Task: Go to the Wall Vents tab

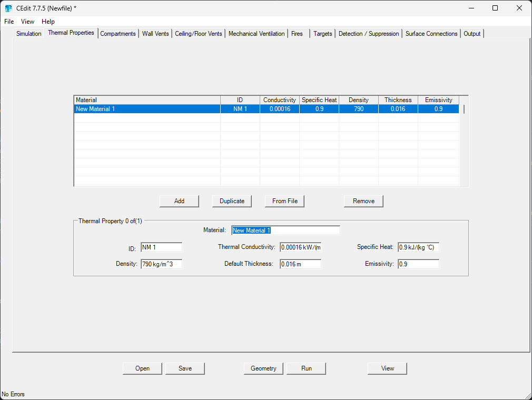Action: (155, 34)
